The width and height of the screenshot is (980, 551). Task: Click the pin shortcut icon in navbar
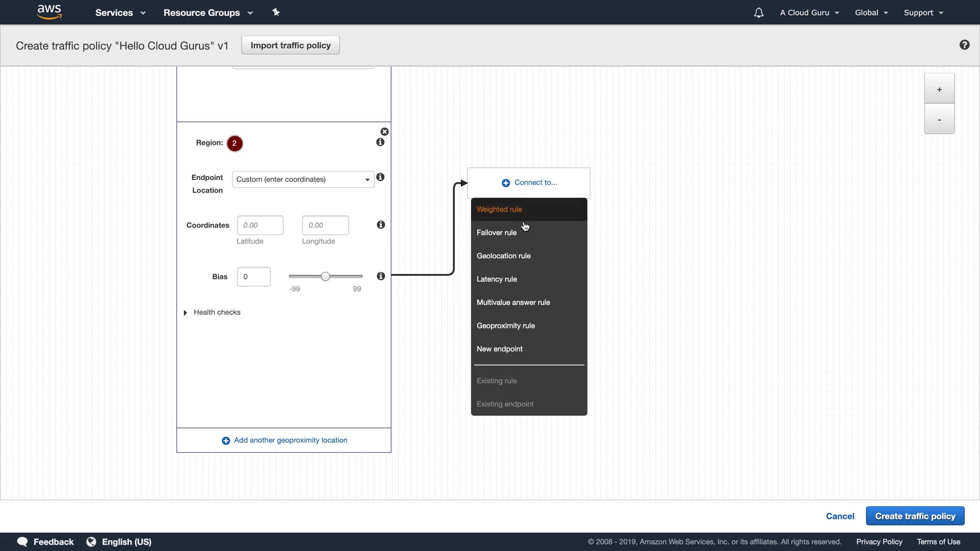pos(276,12)
